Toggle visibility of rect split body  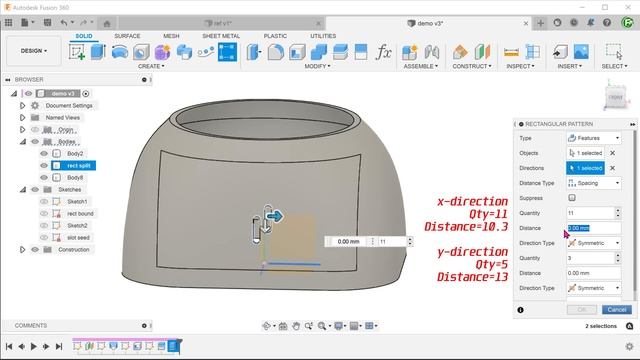pos(44,165)
